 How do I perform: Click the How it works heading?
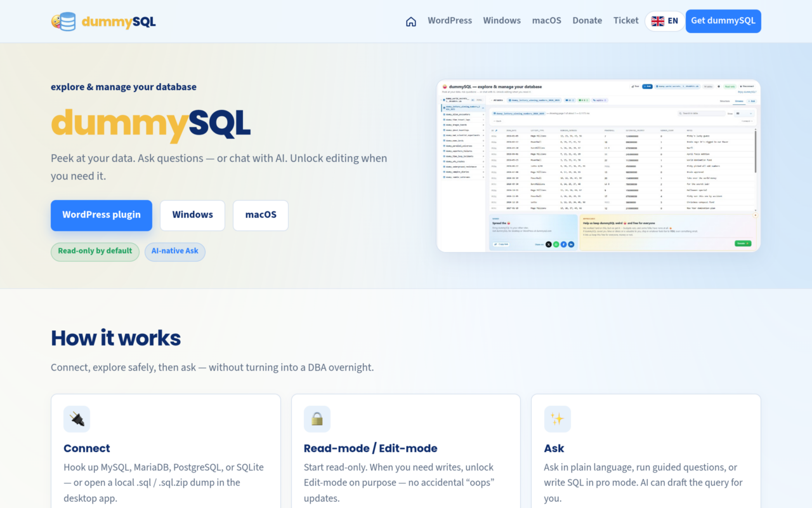(x=116, y=338)
